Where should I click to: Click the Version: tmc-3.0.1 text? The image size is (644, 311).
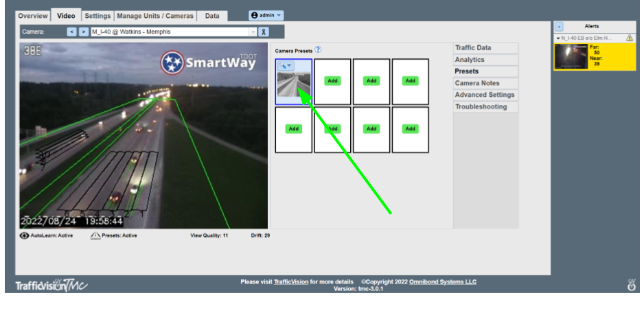[358, 289]
